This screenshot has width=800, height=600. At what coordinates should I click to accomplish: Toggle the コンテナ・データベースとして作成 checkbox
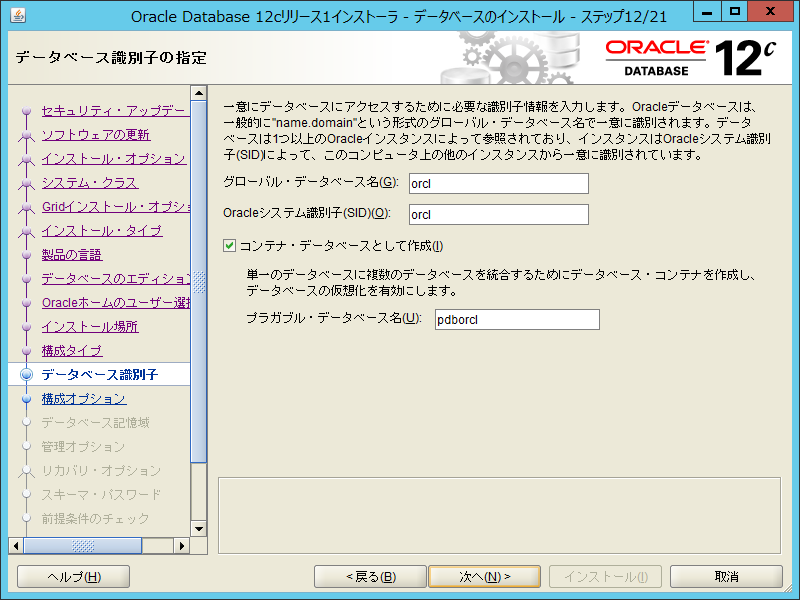pos(230,246)
